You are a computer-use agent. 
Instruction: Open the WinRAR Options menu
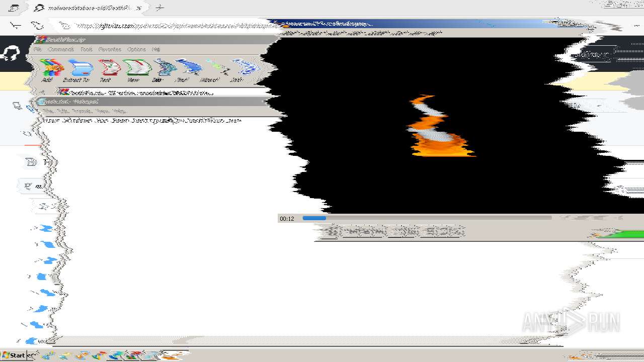coord(136,49)
